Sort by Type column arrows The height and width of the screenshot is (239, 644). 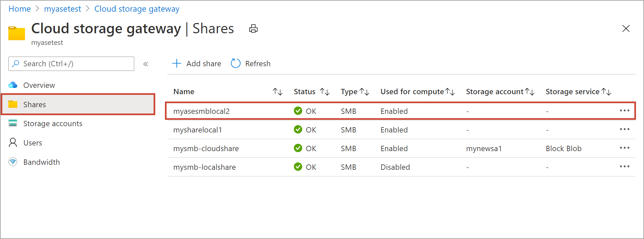pos(364,92)
